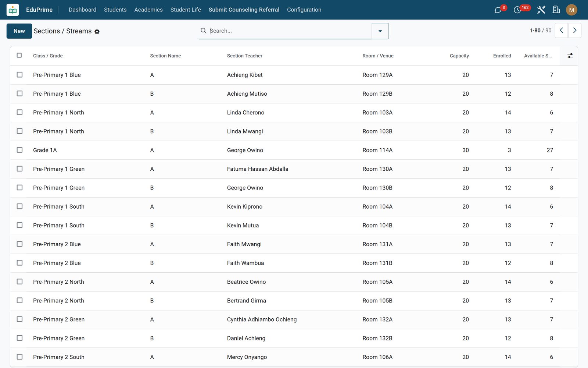
Task: Open the debug tools wrench icon
Action: coord(541,10)
